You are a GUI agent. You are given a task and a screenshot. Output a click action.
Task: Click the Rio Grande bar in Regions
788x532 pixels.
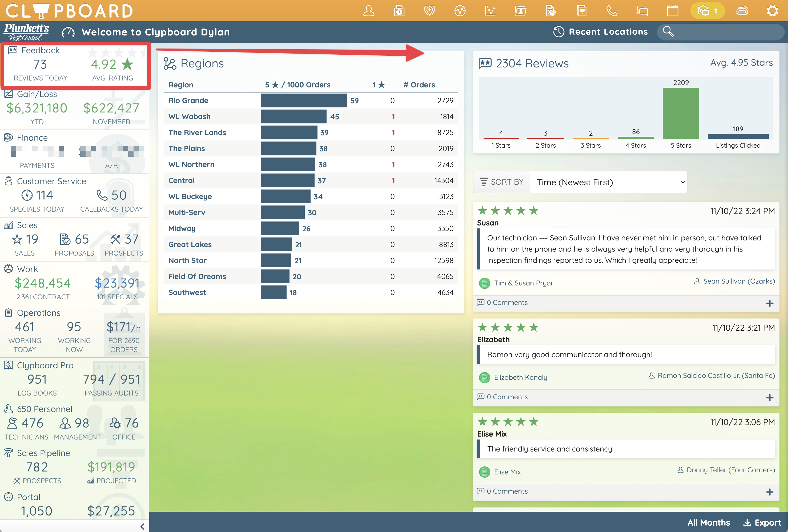304,101
